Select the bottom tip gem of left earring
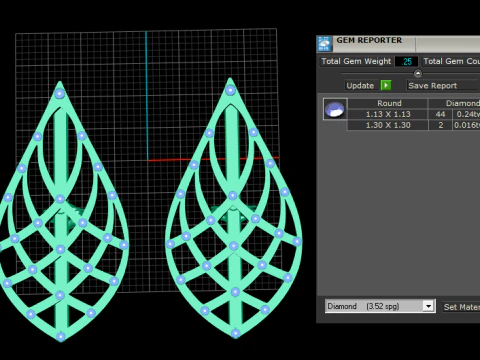This screenshot has width=480, height=360. [x=61, y=336]
